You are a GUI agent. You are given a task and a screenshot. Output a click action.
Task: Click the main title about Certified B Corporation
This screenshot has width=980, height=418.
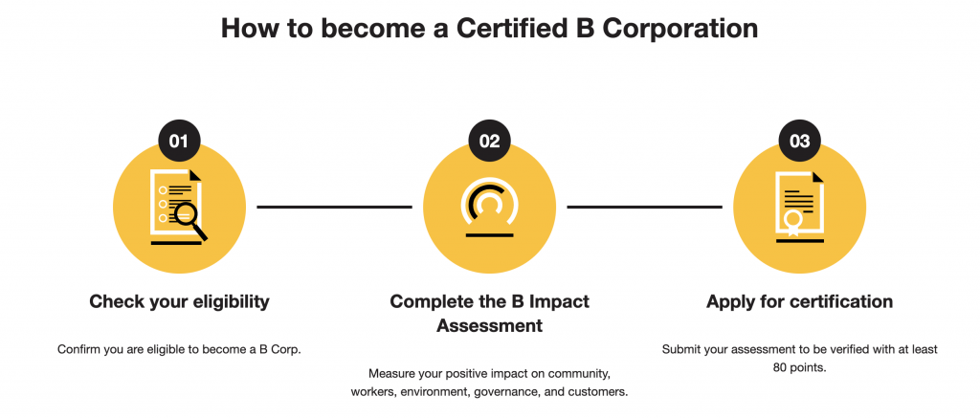(x=489, y=29)
